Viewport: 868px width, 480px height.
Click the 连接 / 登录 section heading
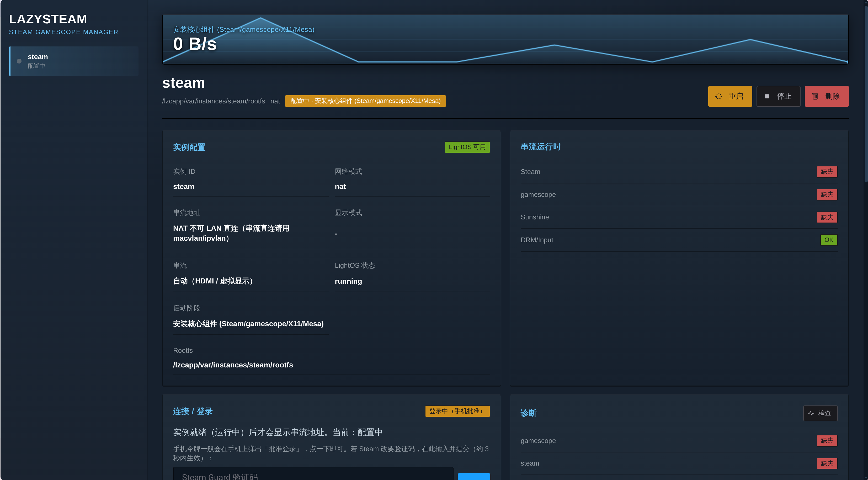(x=193, y=411)
